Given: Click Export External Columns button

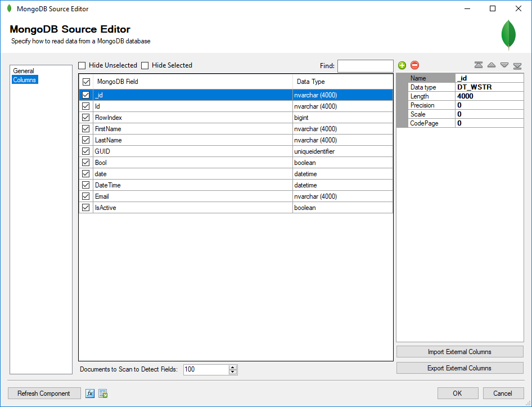Looking at the screenshot, I should (x=459, y=368).
